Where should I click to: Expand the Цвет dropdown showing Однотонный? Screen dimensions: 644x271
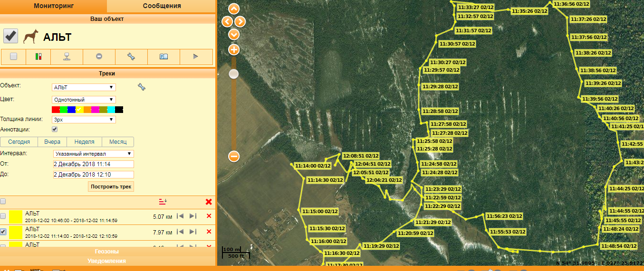84,100
